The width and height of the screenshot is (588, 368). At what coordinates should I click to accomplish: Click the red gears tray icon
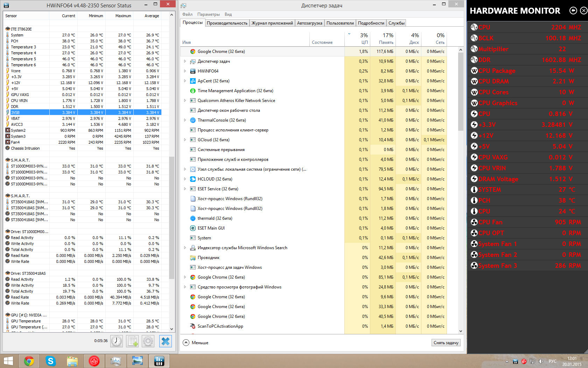pos(524,361)
